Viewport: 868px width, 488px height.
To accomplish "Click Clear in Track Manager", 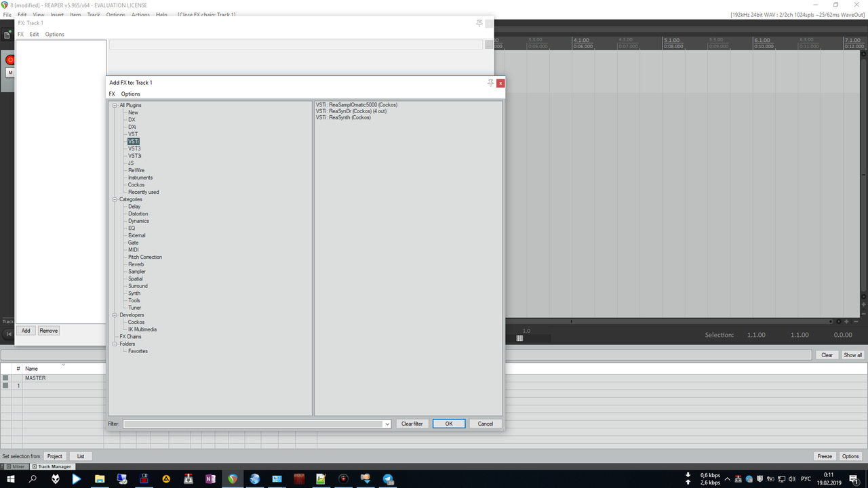I will (827, 355).
